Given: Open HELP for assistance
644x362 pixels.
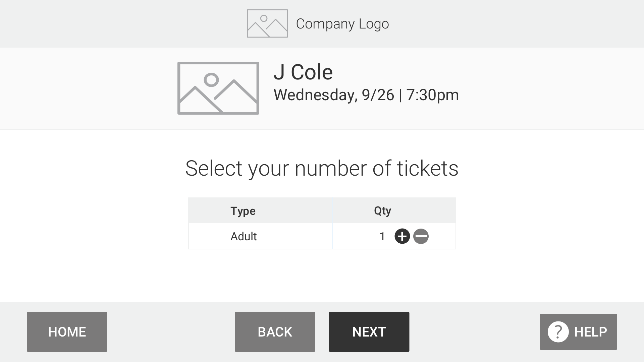Looking at the screenshot, I should [578, 332].
